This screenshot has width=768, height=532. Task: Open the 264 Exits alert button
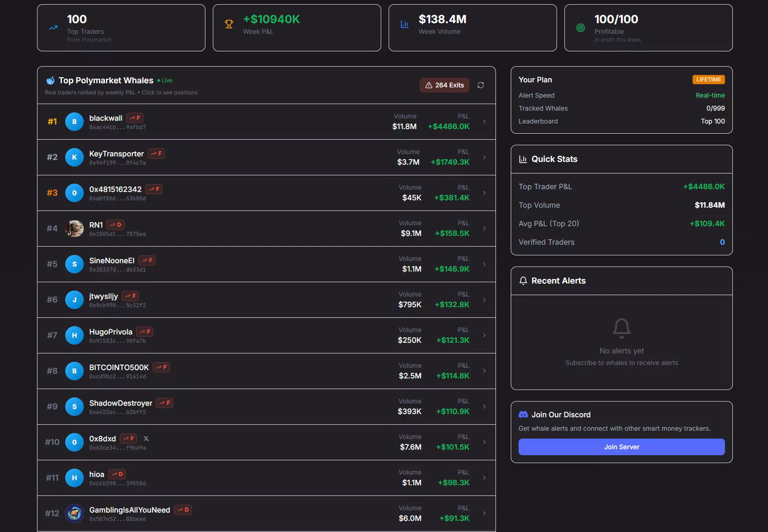click(x=444, y=85)
